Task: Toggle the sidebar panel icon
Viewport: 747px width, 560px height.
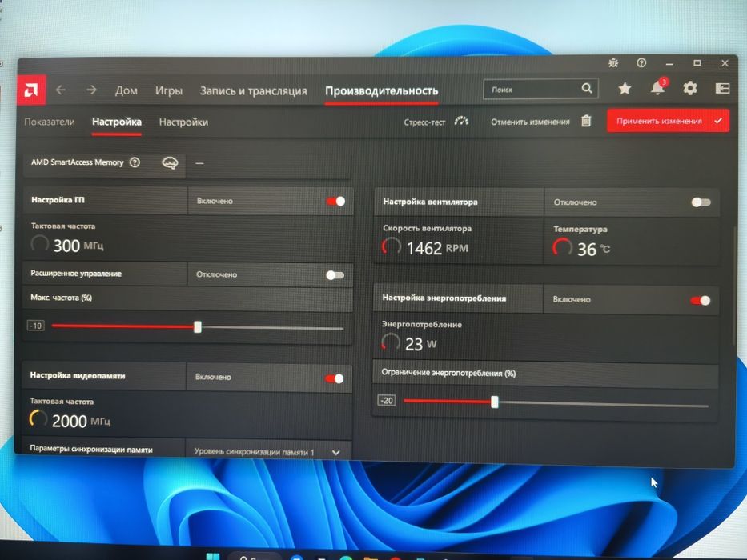Action: (x=722, y=88)
